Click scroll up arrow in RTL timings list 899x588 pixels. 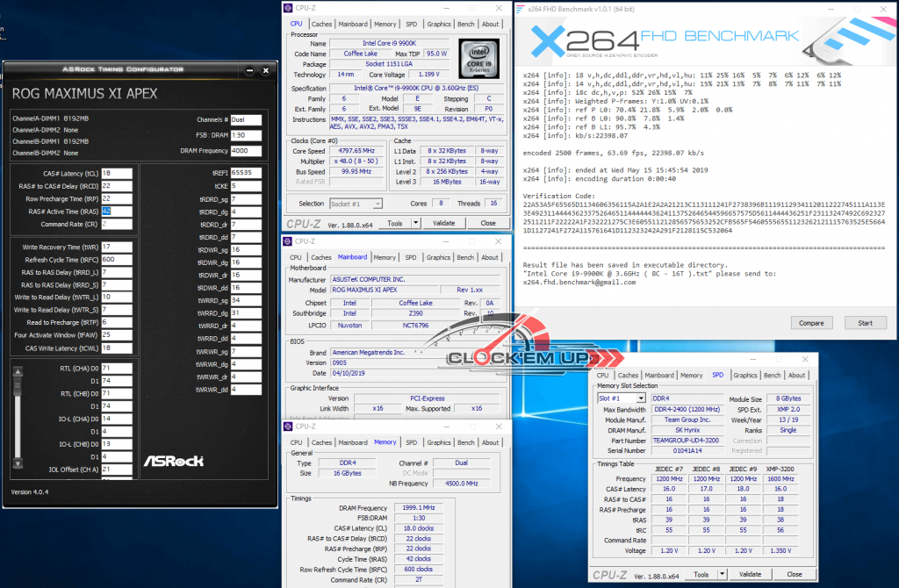[16, 370]
